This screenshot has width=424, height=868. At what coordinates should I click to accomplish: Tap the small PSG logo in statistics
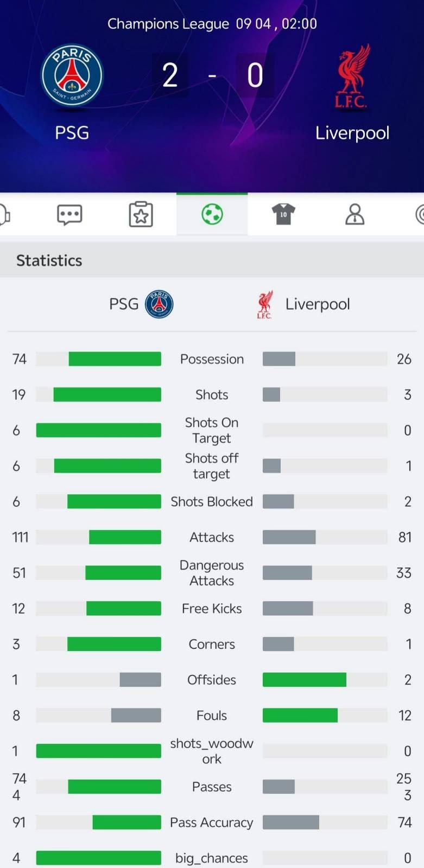pos(159,304)
